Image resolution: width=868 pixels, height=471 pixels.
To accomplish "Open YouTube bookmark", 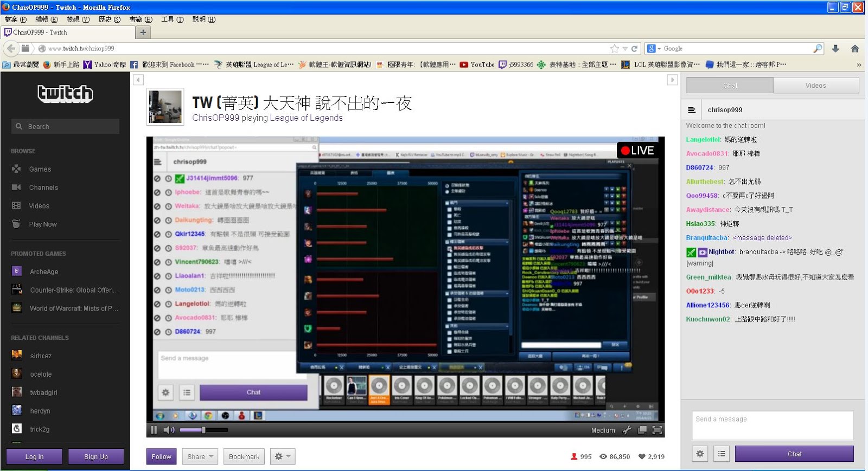I will pos(477,64).
